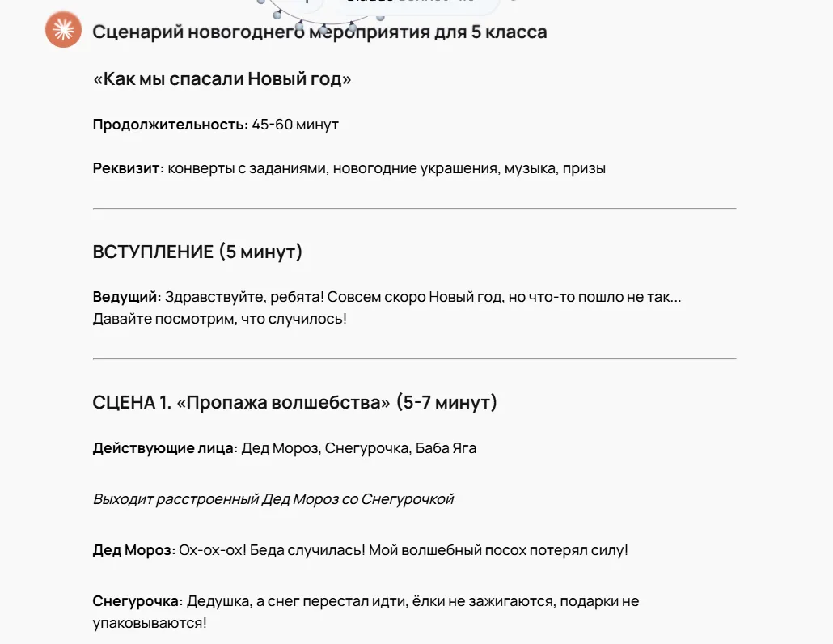Image resolution: width=833 pixels, height=644 pixels.
Task: Click the heading 'Сценарий новогоднего мероприятия для 5 класса'
Action: pos(319,32)
